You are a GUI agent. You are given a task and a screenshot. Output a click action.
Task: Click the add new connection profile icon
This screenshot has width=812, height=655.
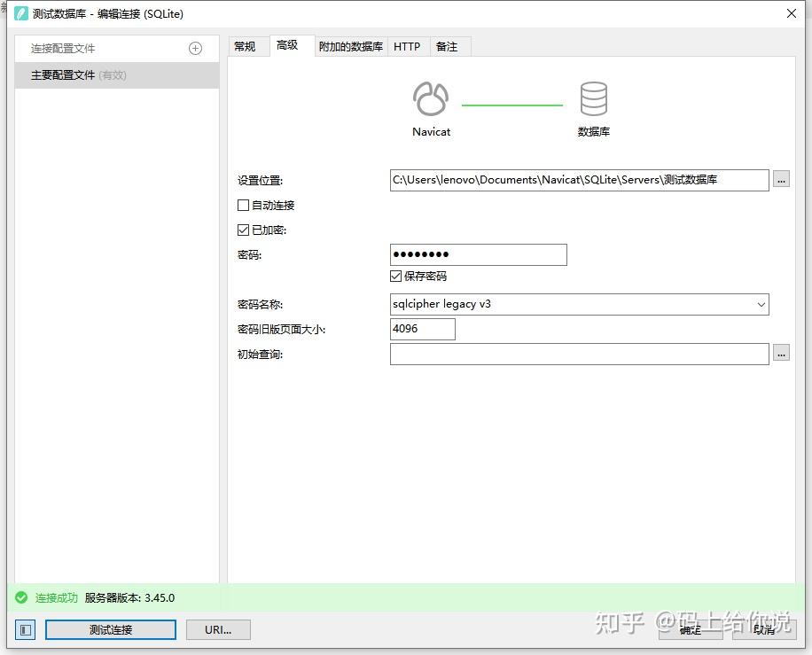pos(195,49)
